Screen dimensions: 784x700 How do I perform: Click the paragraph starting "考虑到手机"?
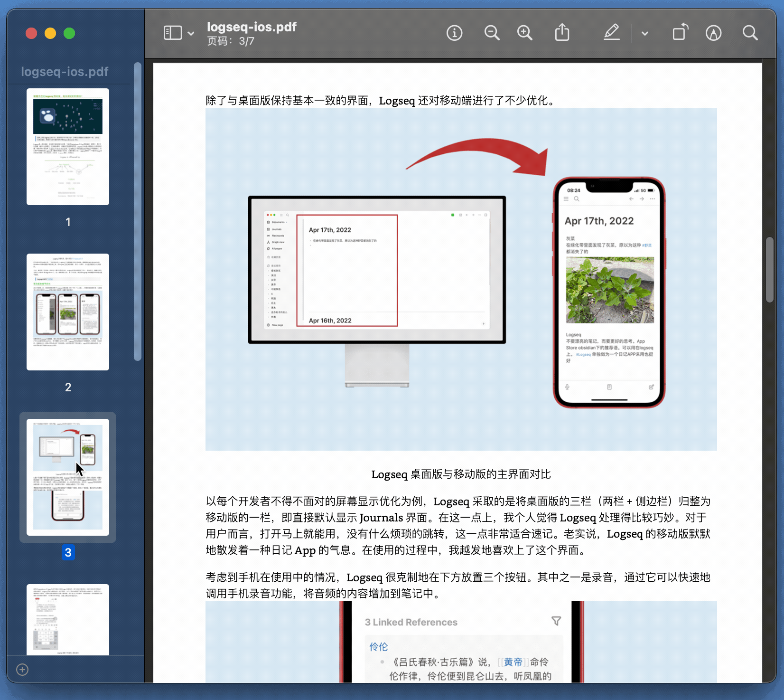(458, 585)
